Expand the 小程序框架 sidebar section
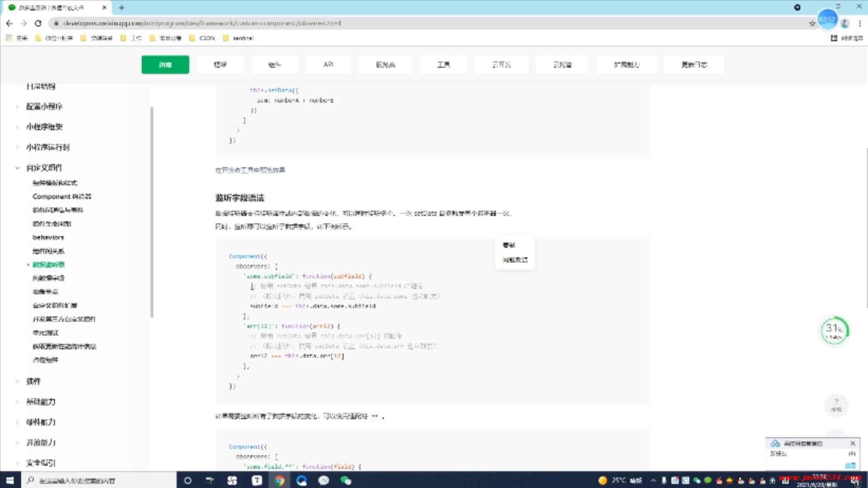The width and height of the screenshot is (868, 488). 44,127
